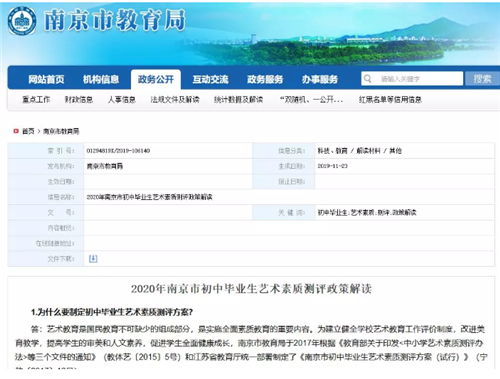Open the 财政信息 submenu item

(79, 99)
